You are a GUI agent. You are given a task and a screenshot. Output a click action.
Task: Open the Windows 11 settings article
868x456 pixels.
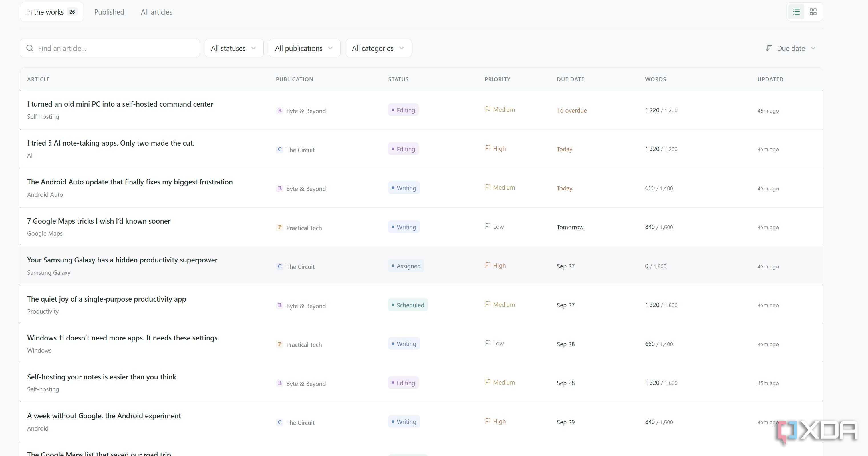(x=123, y=338)
